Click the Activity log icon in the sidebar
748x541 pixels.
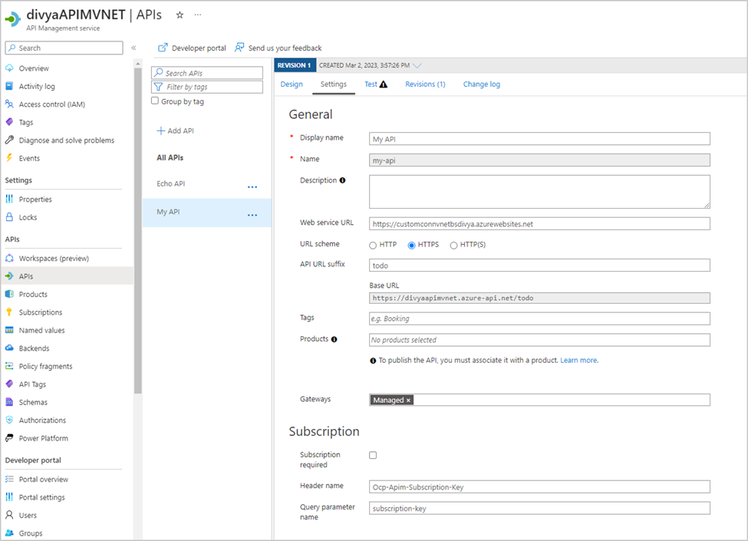pyautogui.click(x=10, y=86)
